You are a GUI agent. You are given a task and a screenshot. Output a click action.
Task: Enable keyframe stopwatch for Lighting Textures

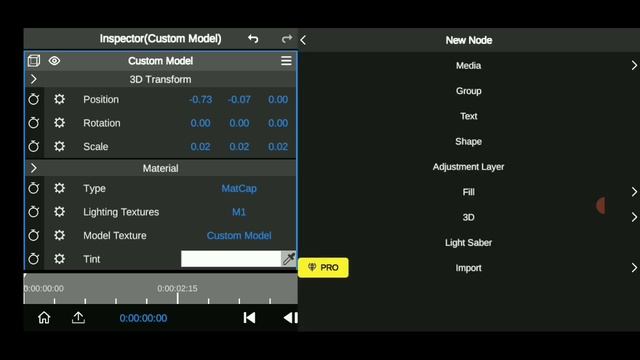click(x=34, y=212)
